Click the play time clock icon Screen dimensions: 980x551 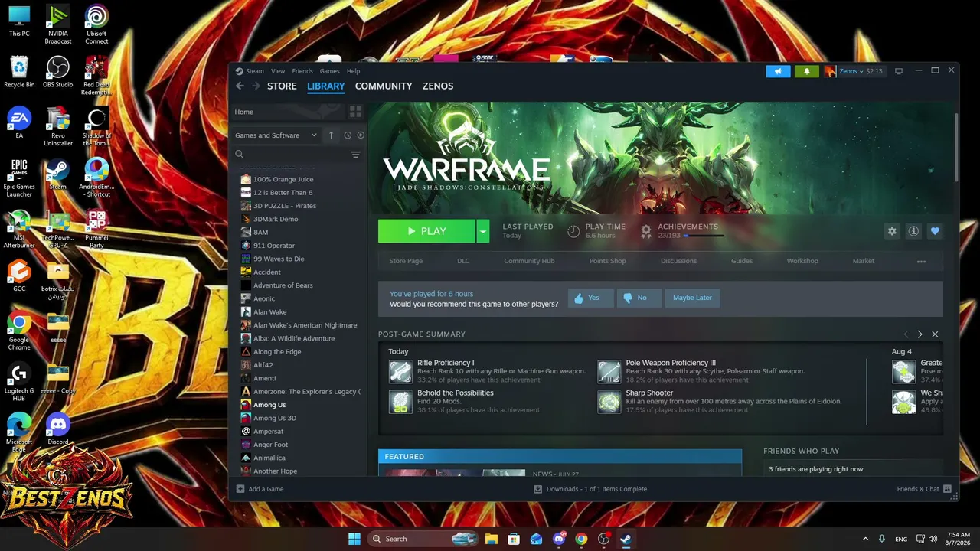[573, 231]
